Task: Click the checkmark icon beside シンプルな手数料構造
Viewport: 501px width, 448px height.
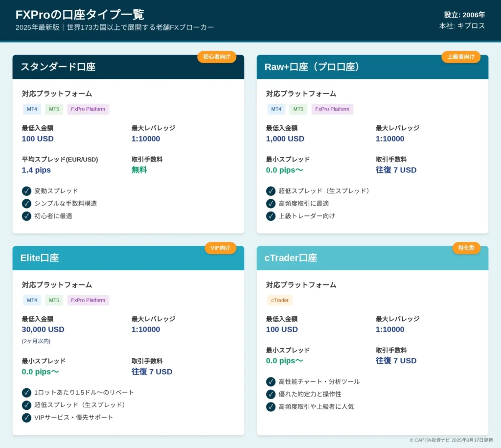Action: [26, 203]
